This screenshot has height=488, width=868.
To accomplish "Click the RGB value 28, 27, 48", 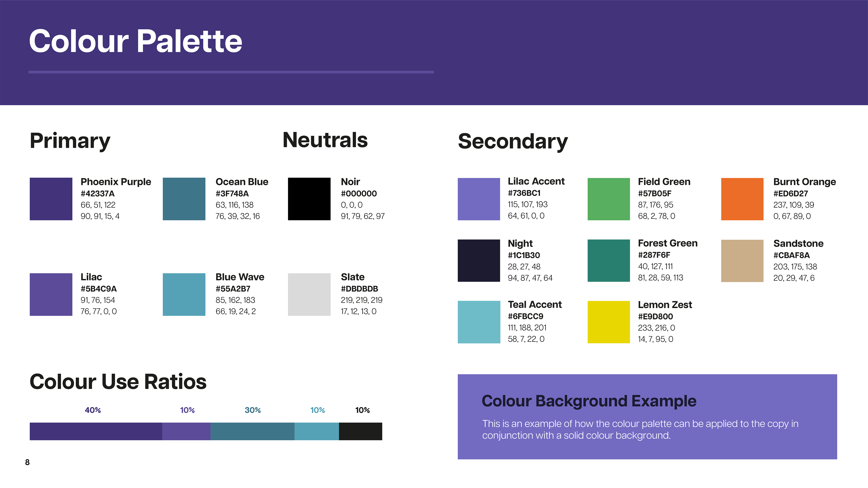I will 524,267.
